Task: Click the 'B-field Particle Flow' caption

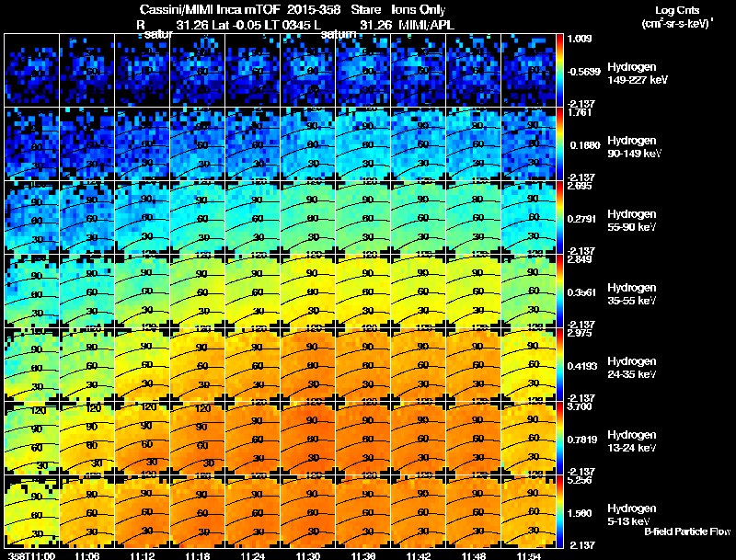Action: tap(687, 531)
